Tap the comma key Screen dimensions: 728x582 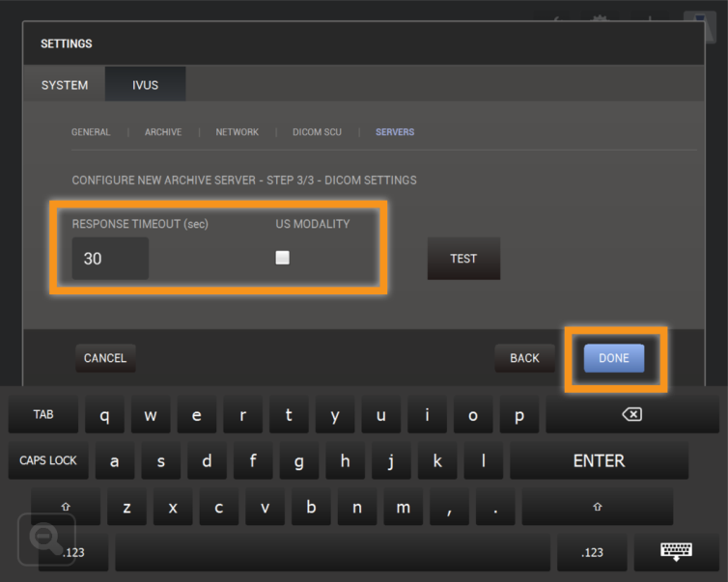pos(449,507)
